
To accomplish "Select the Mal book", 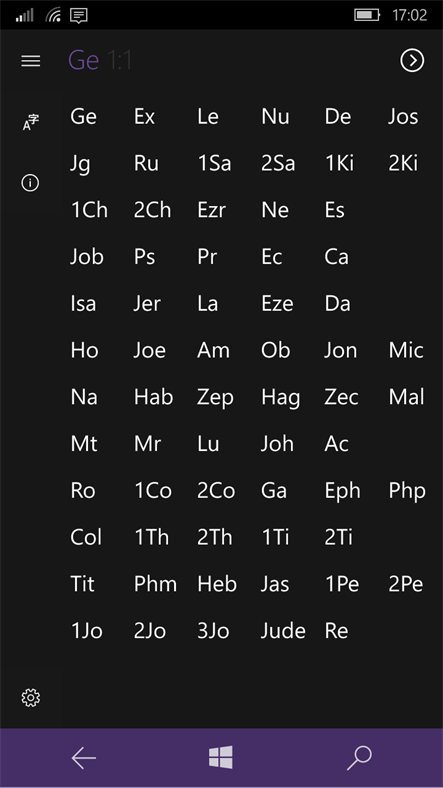I will [x=407, y=397].
